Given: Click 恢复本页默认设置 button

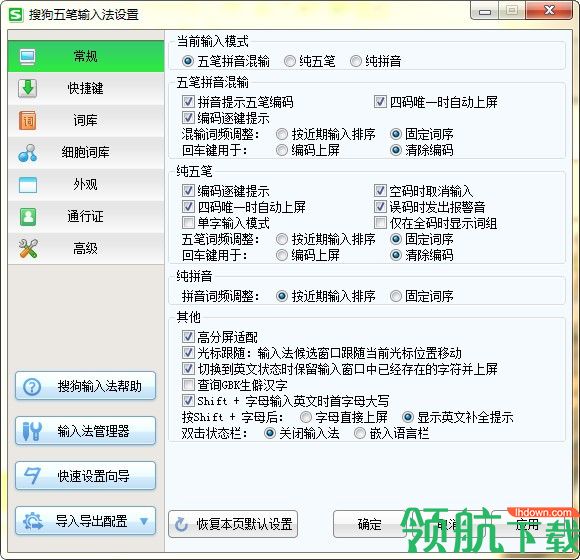Looking at the screenshot, I should coord(233,524).
